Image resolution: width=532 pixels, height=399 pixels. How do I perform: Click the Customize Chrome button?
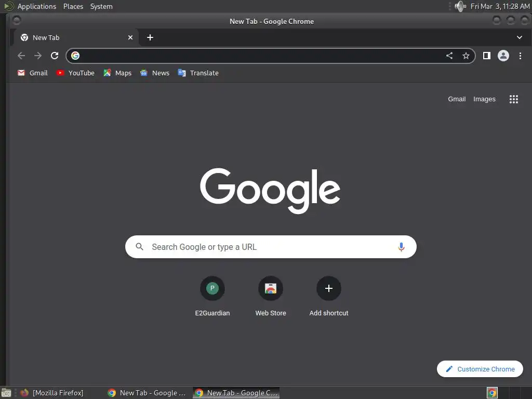480,369
